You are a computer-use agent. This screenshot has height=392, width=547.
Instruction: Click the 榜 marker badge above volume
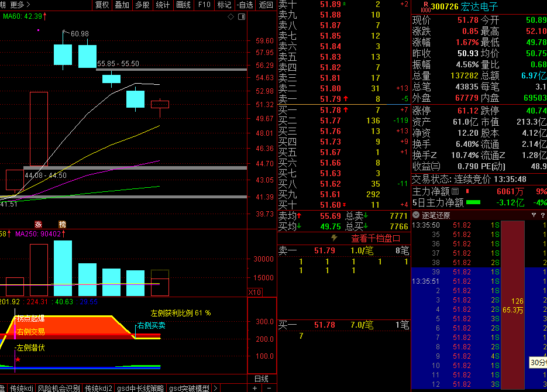62,224
